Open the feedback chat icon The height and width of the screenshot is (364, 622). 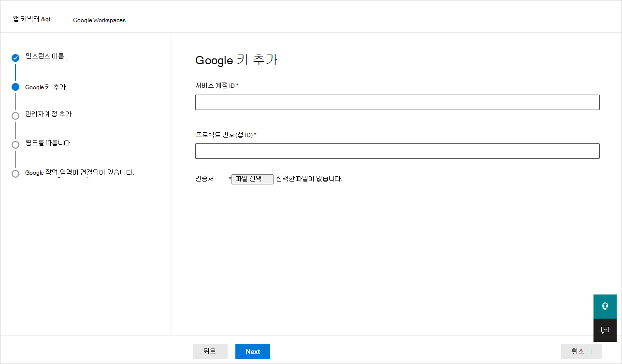click(605, 330)
